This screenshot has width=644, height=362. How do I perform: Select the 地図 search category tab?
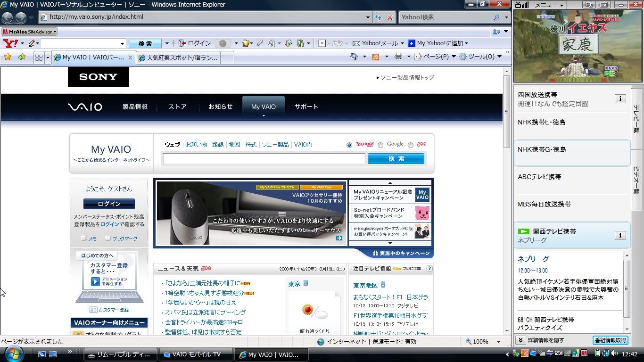[x=234, y=145]
